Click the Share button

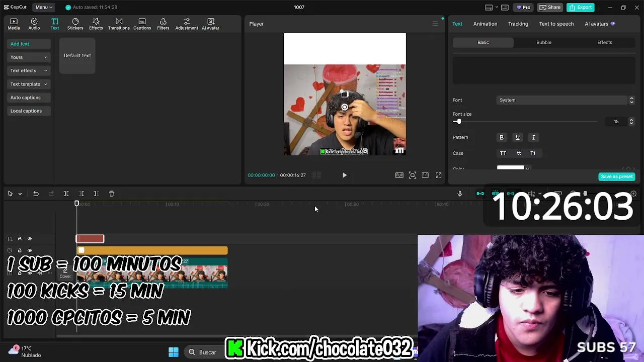tap(550, 7)
